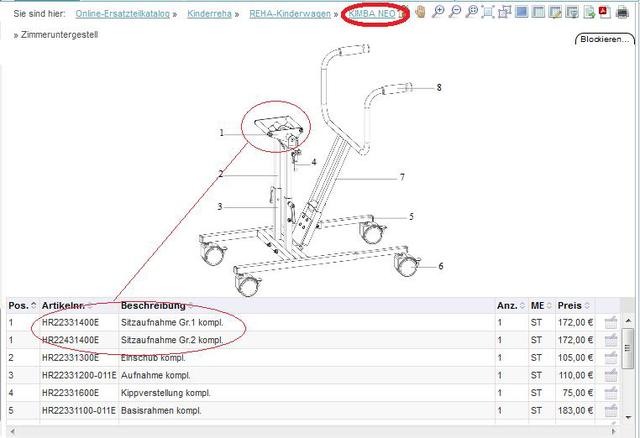Click 'Kippverstellung kompl.' description
Image resolution: width=640 pixels, height=438 pixels.
165,393
